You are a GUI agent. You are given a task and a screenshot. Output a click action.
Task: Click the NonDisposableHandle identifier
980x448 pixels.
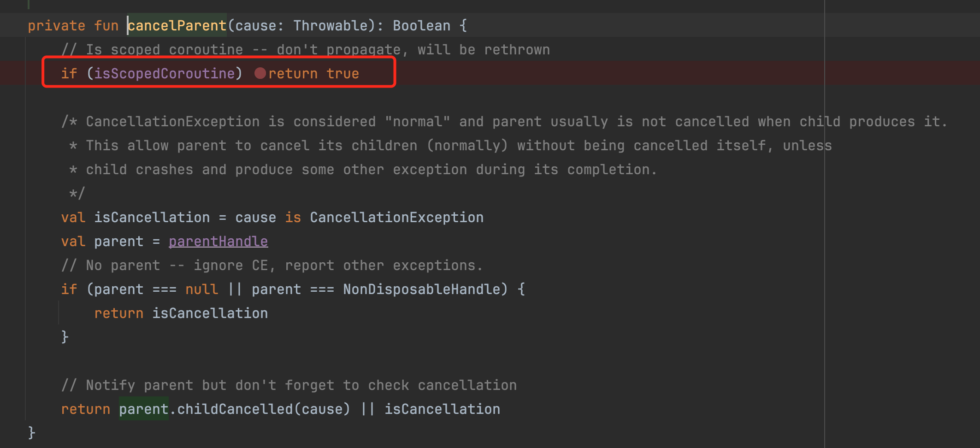pos(422,289)
